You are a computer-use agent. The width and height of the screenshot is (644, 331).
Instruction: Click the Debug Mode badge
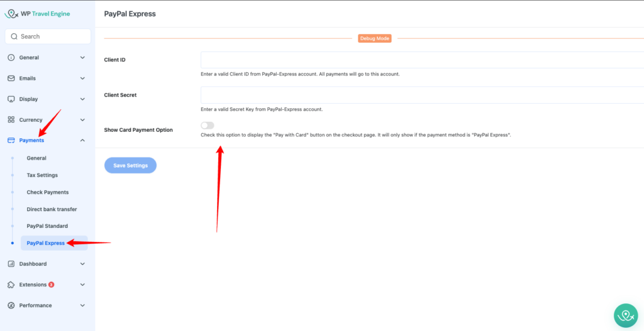pyautogui.click(x=375, y=38)
